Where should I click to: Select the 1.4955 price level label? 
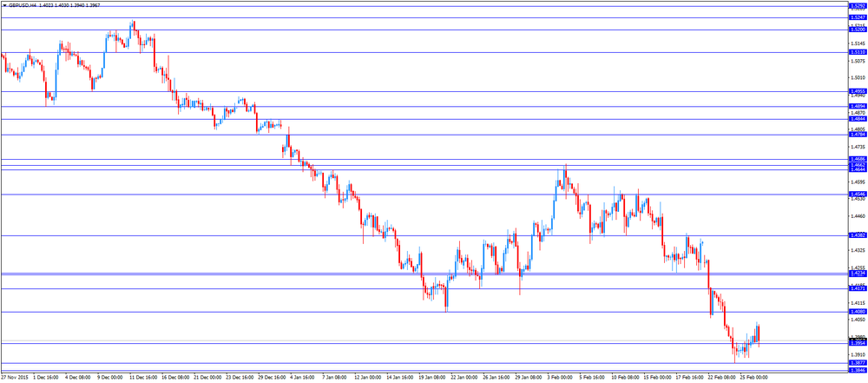[858, 91]
